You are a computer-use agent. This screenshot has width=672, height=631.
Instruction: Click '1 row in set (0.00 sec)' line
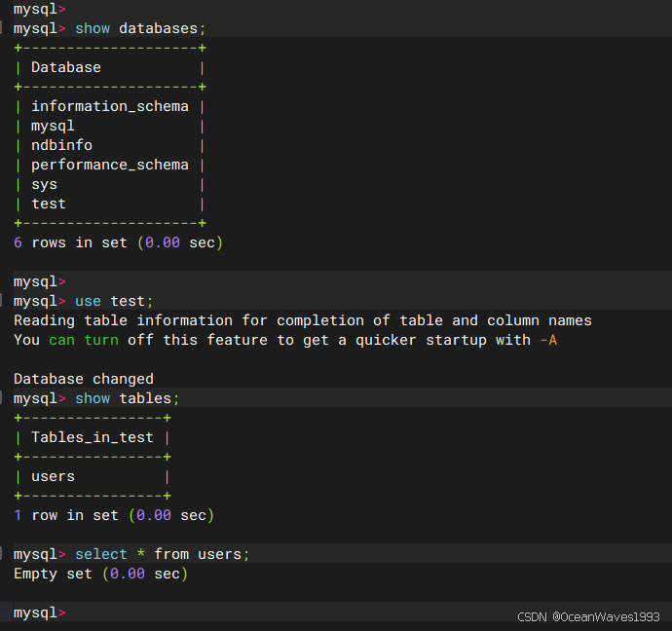pyautogui.click(x=114, y=515)
